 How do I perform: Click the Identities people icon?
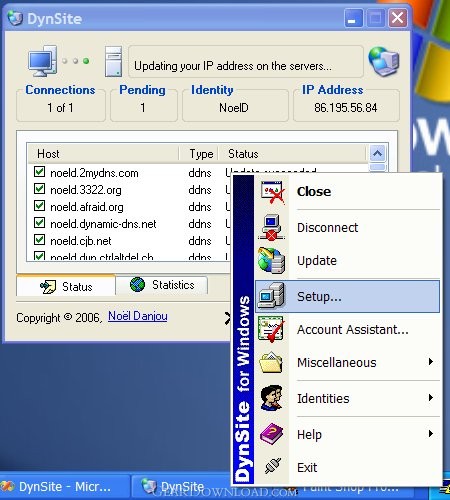click(x=272, y=397)
